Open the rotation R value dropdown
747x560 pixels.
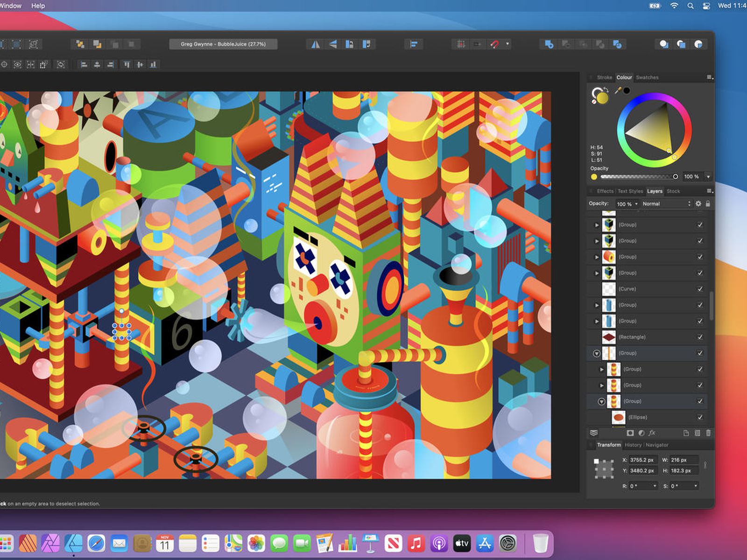[x=655, y=486]
